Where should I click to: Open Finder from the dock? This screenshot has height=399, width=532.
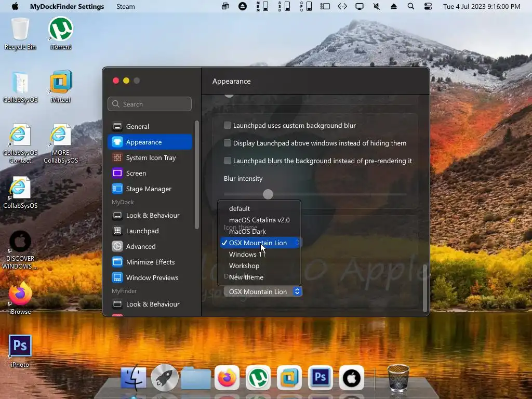click(x=134, y=378)
